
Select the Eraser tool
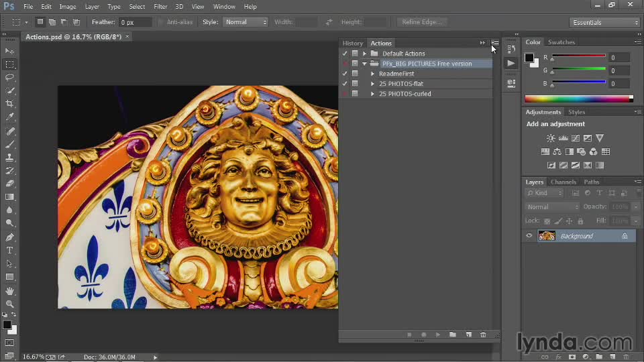9,184
